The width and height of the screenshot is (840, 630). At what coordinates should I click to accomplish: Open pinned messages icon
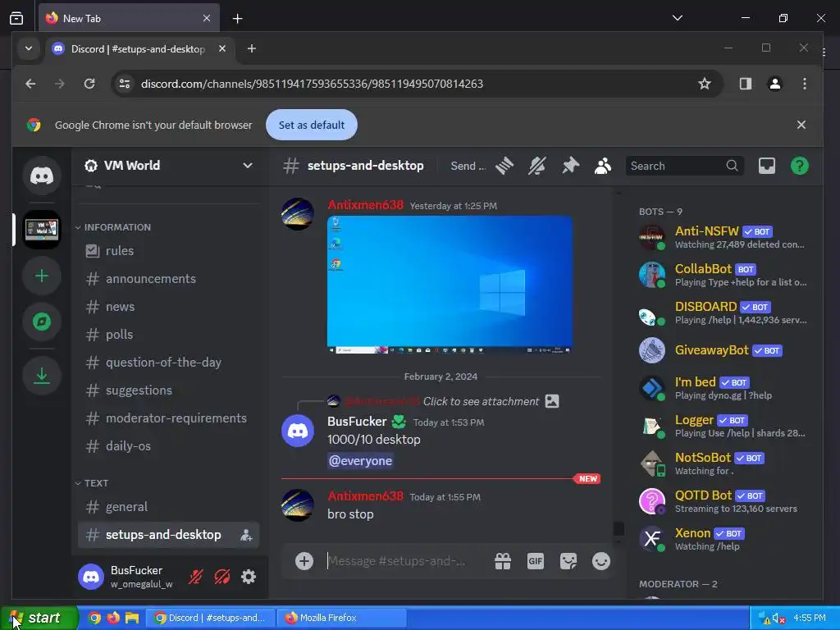(x=571, y=166)
